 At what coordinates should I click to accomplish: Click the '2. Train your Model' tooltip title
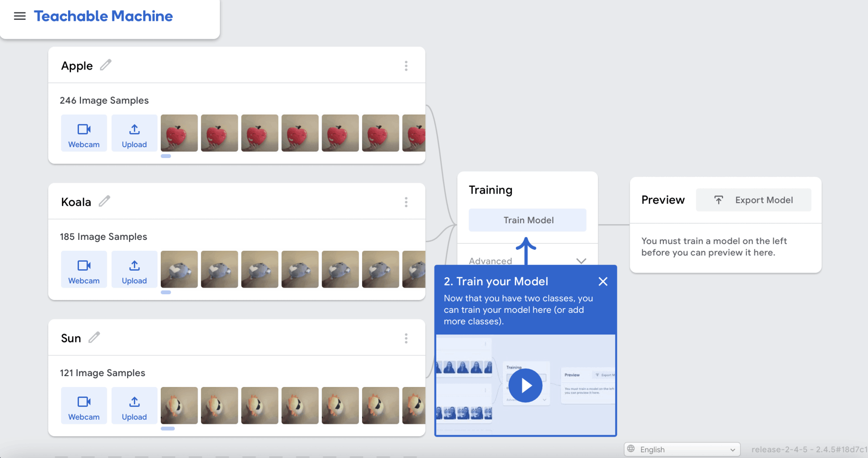[x=496, y=282]
